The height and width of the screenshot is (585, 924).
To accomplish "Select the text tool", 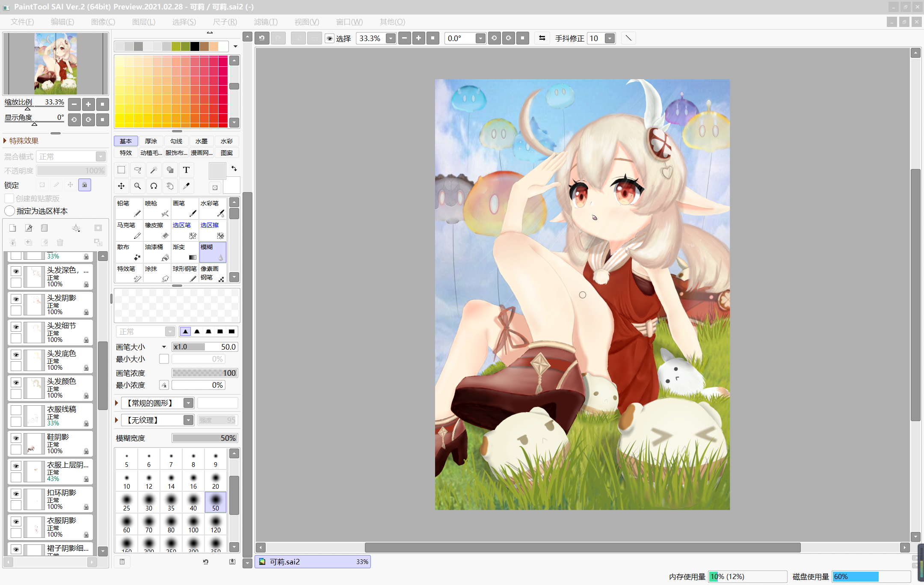I will pos(187,170).
